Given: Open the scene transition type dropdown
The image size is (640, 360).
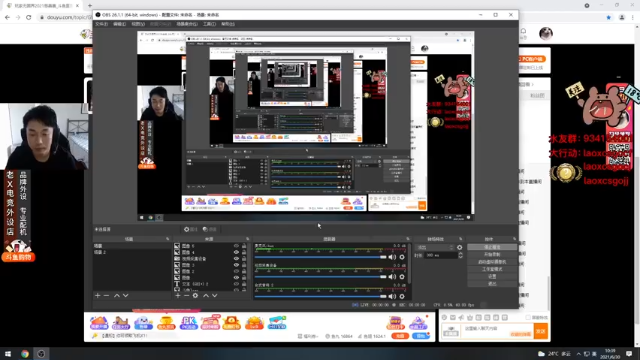Looking at the screenshot, I should [435, 247].
